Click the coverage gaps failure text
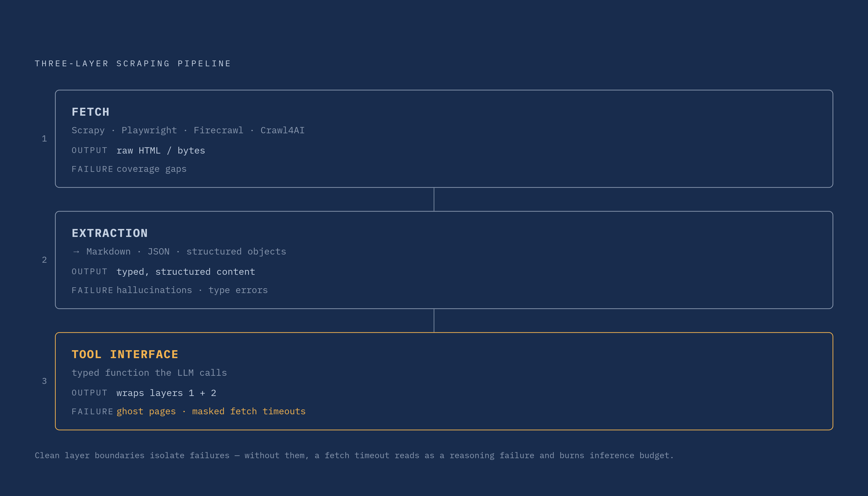 tap(152, 169)
